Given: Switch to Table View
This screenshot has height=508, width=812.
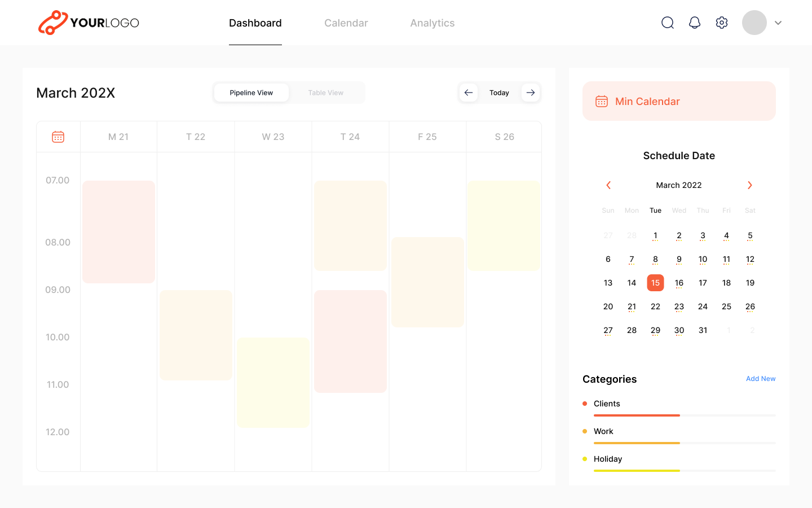Looking at the screenshot, I should [326, 93].
